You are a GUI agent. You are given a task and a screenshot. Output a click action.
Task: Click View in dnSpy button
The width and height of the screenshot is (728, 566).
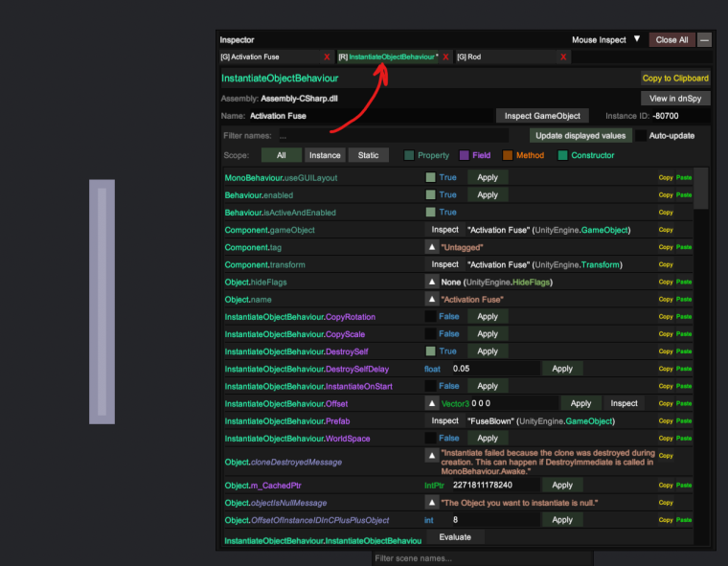(675, 99)
